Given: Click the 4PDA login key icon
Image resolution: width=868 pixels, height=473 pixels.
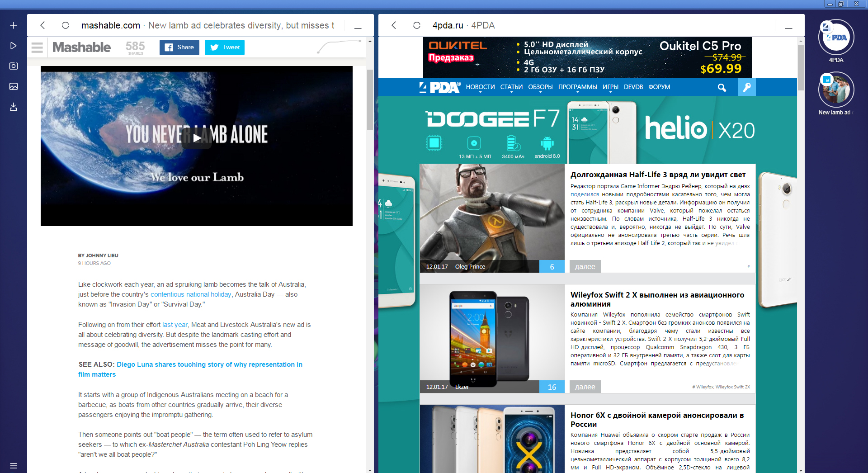Looking at the screenshot, I should click(746, 87).
